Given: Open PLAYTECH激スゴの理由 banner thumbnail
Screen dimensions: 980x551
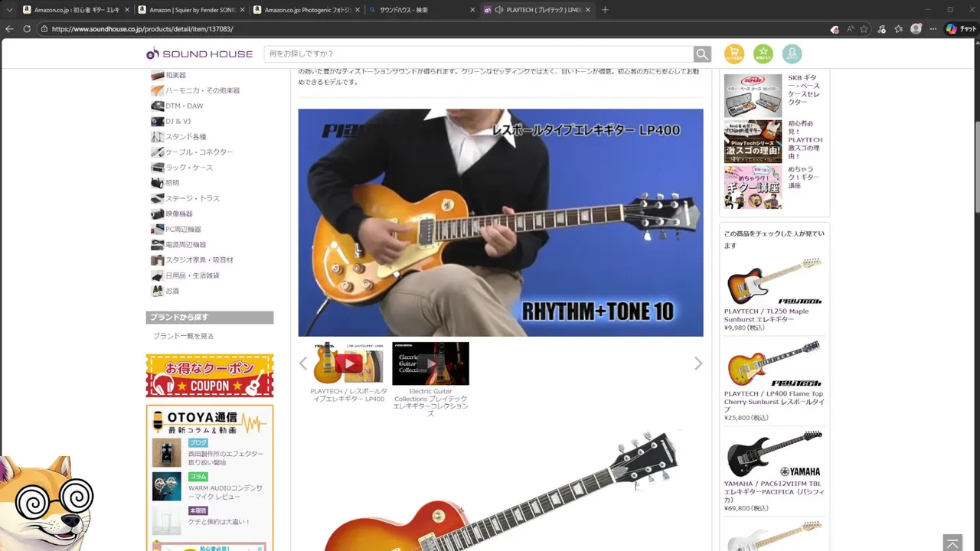Looking at the screenshot, I should pyautogui.click(x=753, y=142).
